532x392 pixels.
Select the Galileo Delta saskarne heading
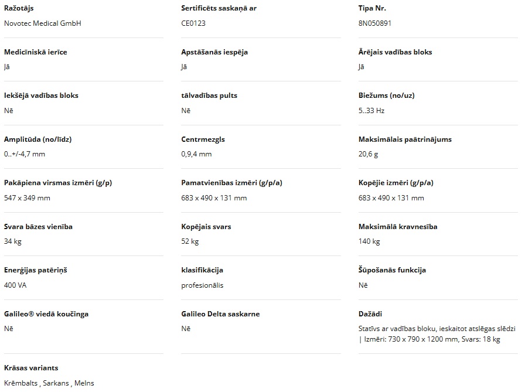click(x=220, y=314)
